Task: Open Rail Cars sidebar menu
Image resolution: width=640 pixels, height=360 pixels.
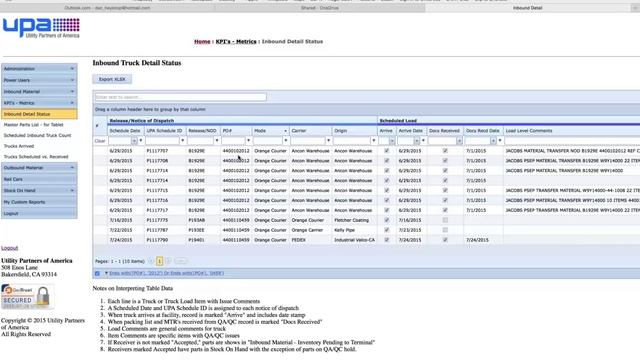Action: tap(39, 179)
